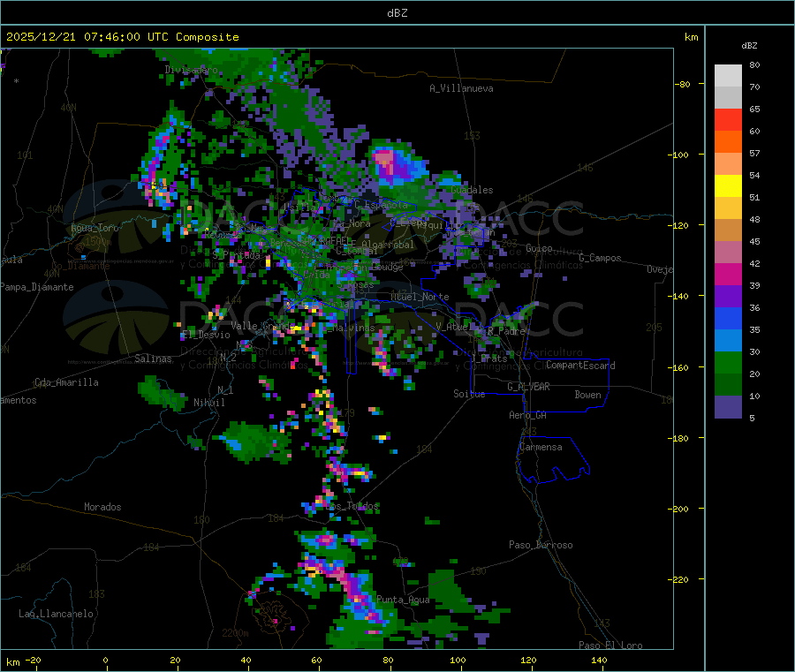Click the Agua_Toro label

[x=95, y=228]
